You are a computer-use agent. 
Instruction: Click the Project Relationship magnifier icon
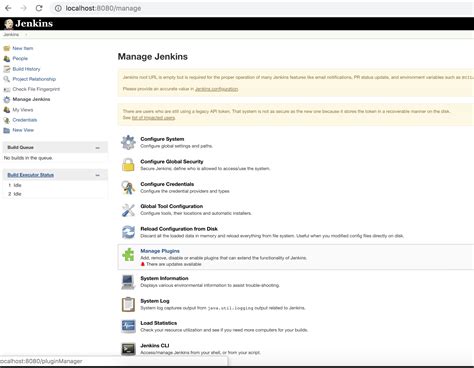7,79
